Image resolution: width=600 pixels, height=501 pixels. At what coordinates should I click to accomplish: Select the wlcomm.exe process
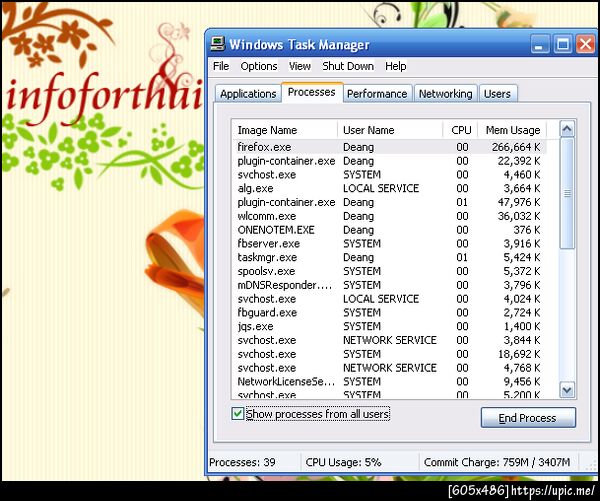click(x=390, y=216)
